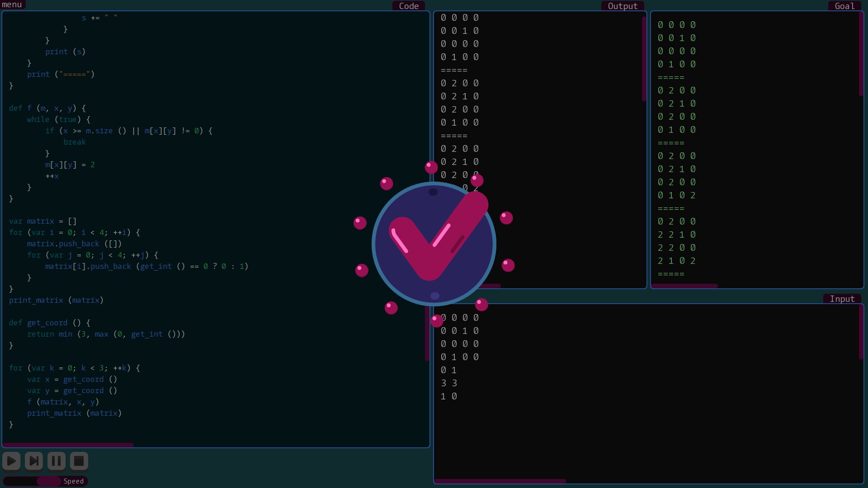Click the Input panel horizontal scrollbar

click(500, 481)
